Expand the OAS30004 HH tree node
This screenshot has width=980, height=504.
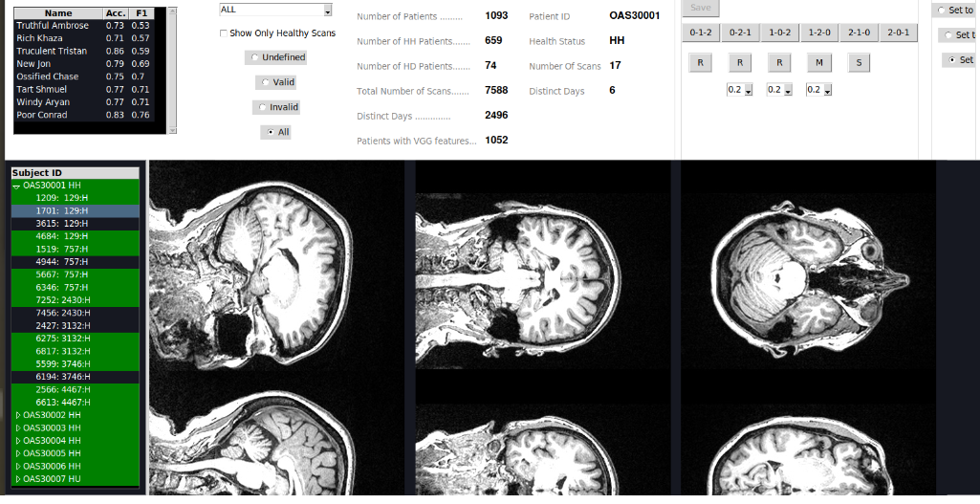(x=17, y=441)
